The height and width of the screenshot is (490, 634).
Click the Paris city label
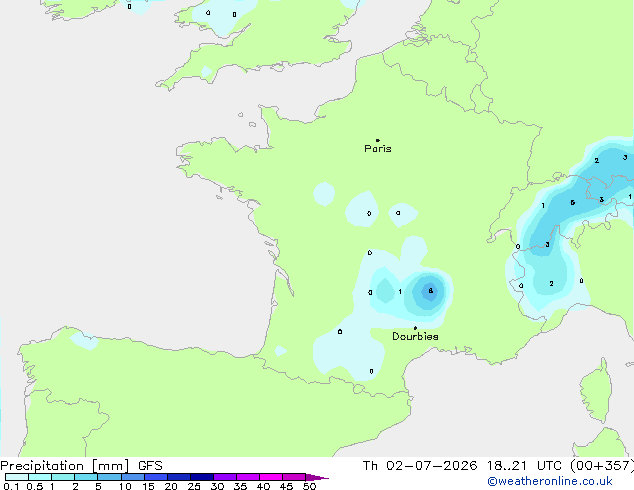[378, 149]
